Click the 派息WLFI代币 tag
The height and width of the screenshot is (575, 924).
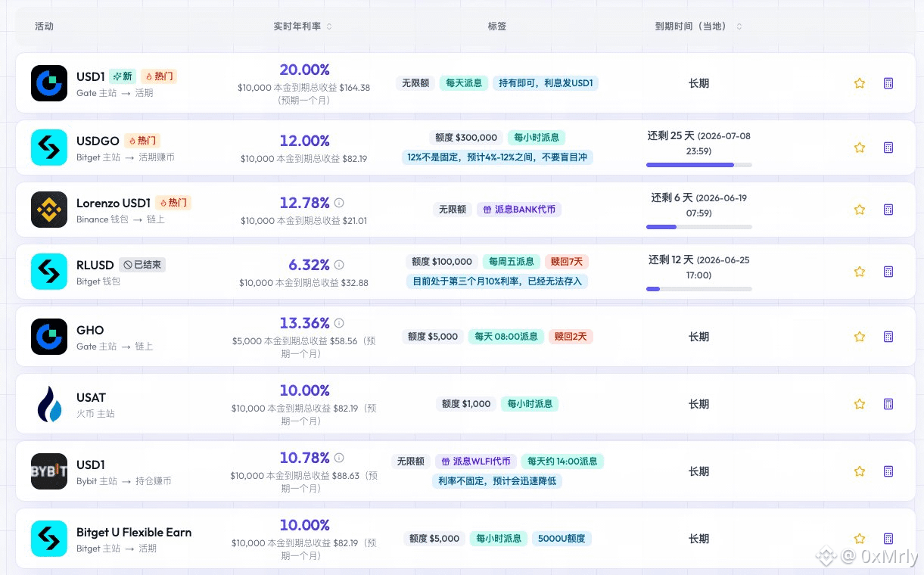(x=475, y=462)
